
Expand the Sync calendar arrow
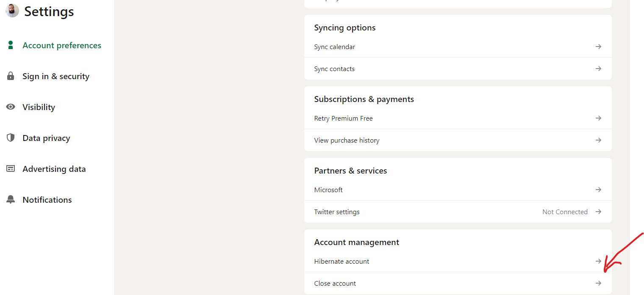tap(598, 47)
